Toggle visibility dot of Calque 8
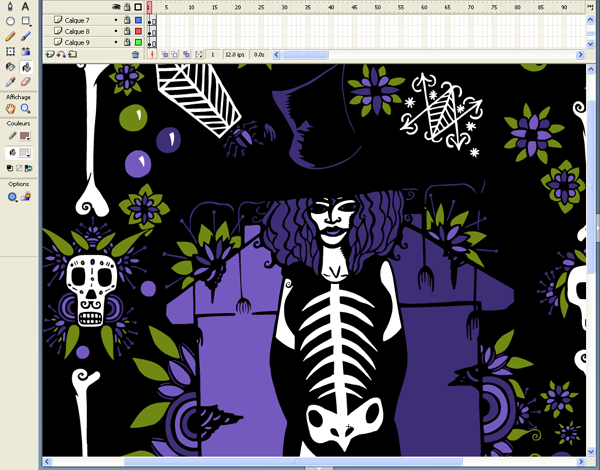Viewport: 600px width, 470px height. click(x=115, y=31)
